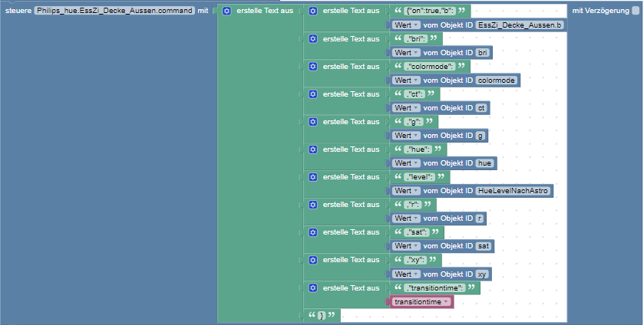This screenshot has height=325, width=644.
Task: Open Wert dropdown for object ID g
Action: [406, 136]
